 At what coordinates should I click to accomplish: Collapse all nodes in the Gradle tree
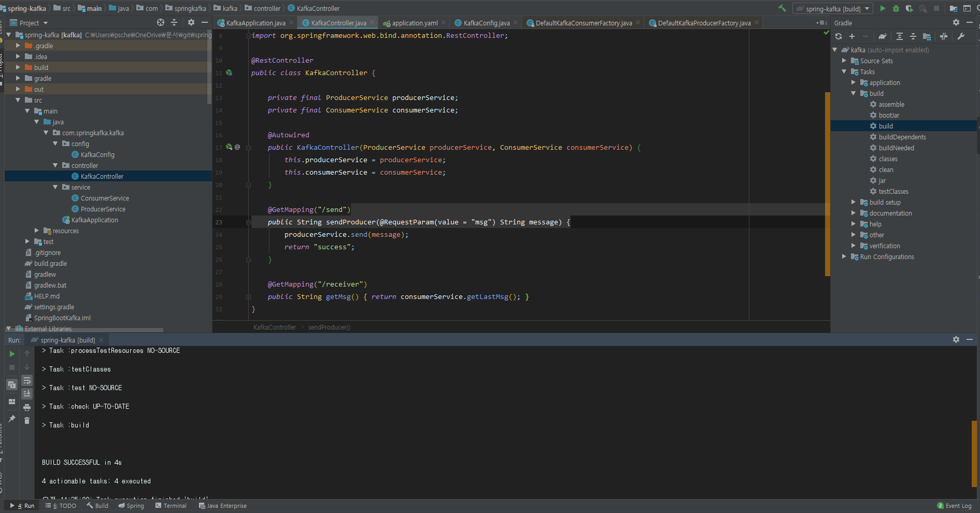[x=913, y=36]
